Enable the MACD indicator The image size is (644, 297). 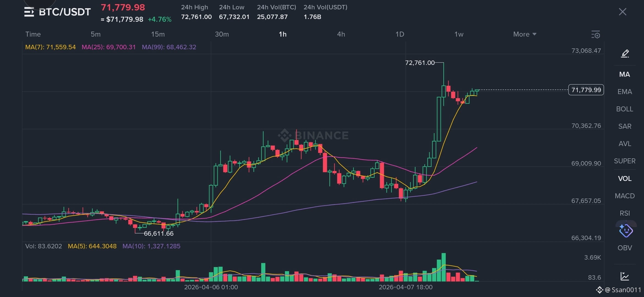coord(624,196)
